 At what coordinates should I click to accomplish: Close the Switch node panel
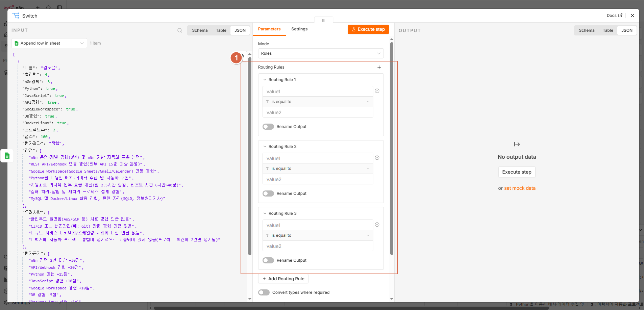tap(633, 16)
